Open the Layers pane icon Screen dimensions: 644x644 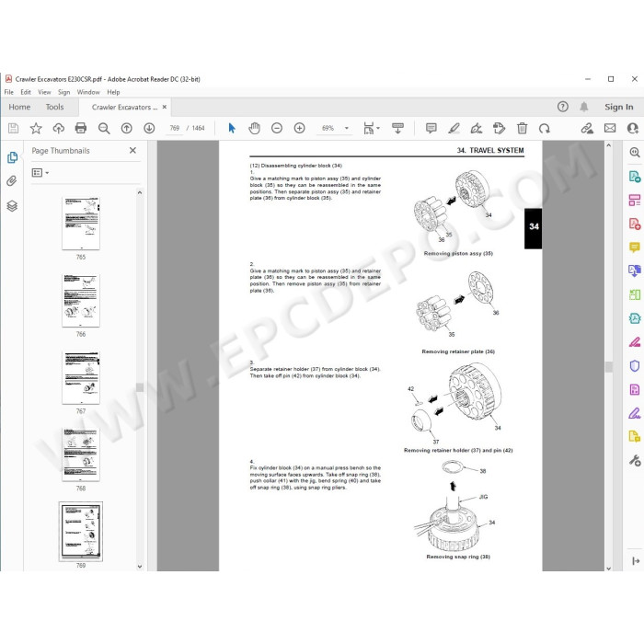[x=12, y=206]
